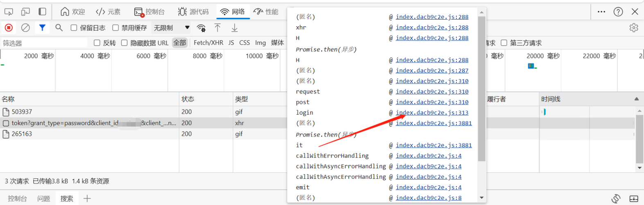Select request 503937

pos(22,112)
